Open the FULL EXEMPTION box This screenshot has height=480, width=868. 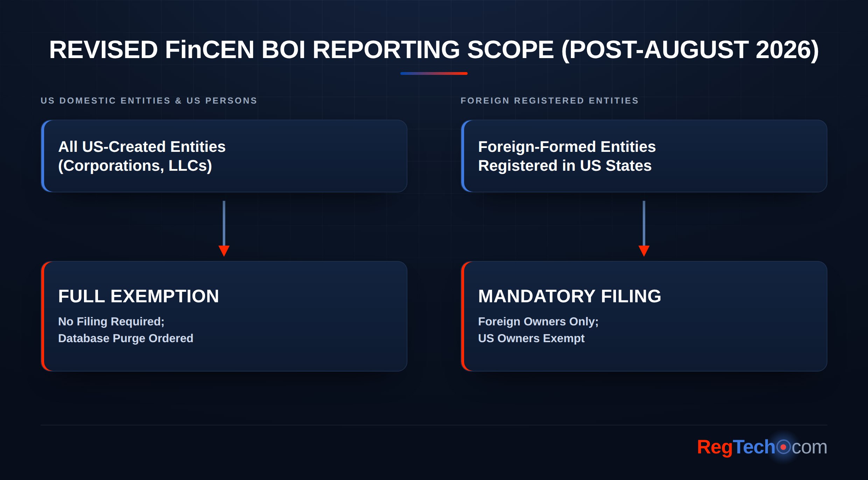tap(224, 316)
